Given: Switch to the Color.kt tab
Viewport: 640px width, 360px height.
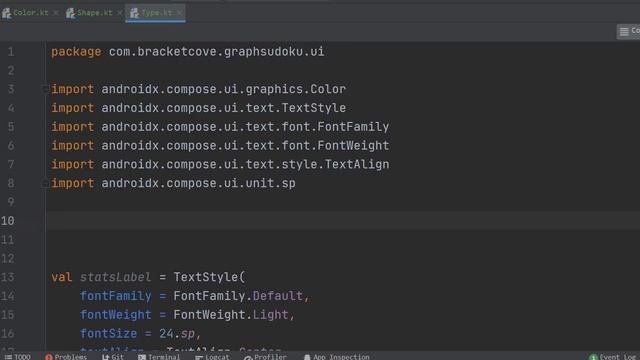Looking at the screenshot, I should (x=30, y=13).
